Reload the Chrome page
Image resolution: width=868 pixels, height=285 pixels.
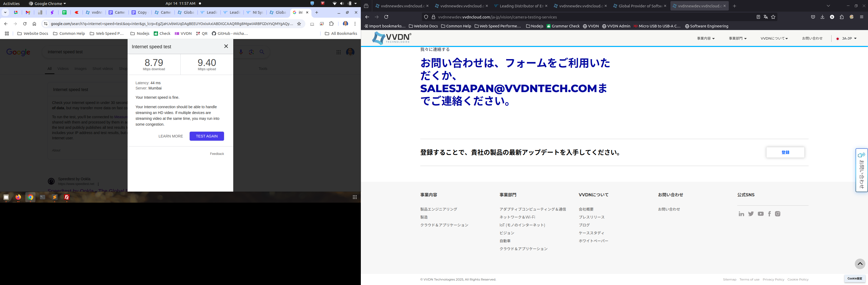coord(25,24)
